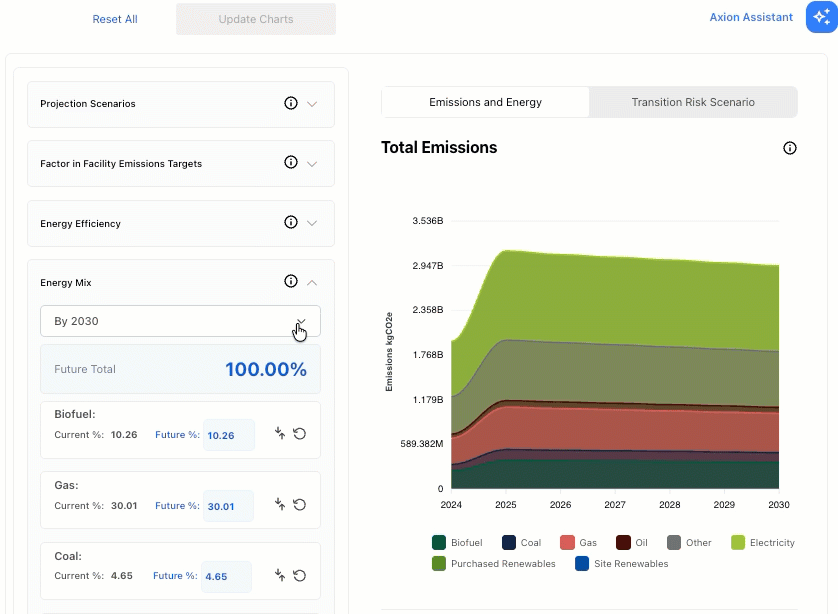Toggle Site Renewables series in legend
Image resolution: width=838 pixels, height=614 pixels.
point(622,563)
